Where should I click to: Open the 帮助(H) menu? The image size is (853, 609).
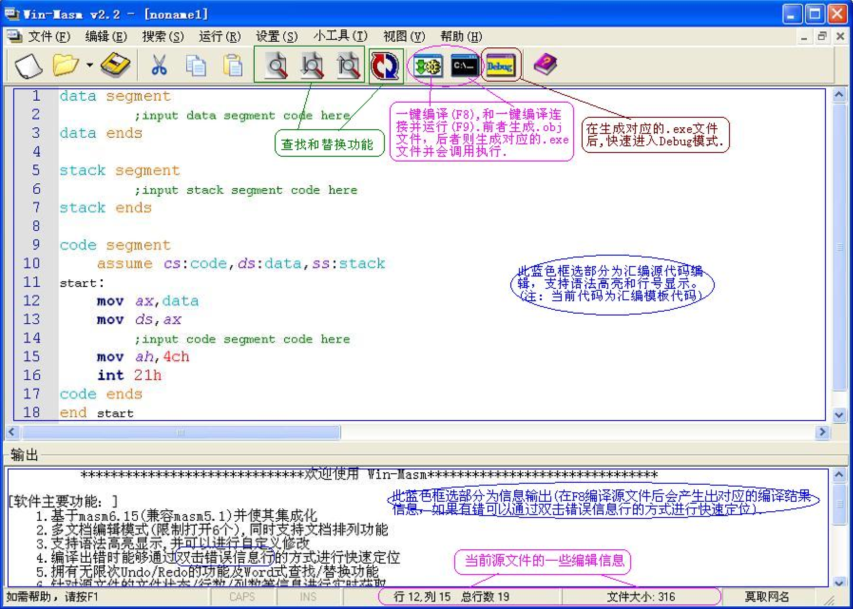[x=461, y=36]
